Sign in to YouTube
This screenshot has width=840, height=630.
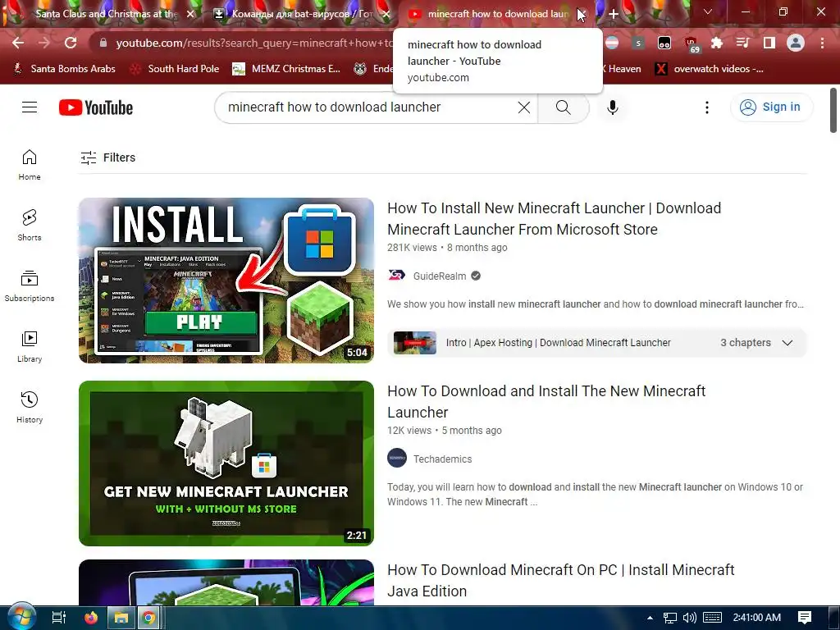[x=771, y=107]
